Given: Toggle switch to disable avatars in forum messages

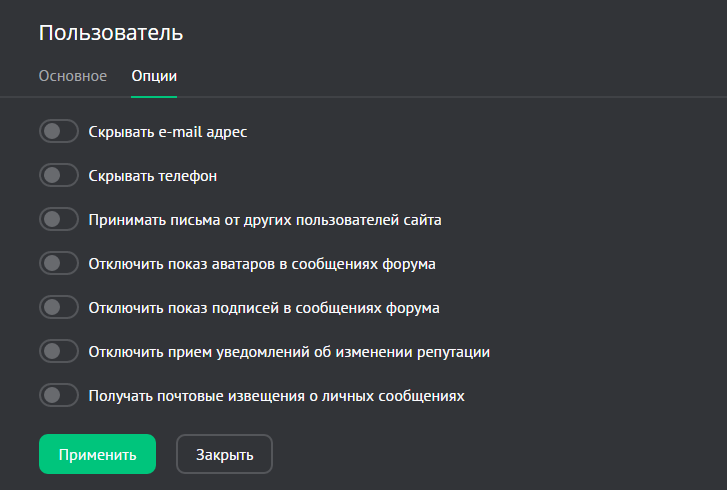Looking at the screenshot, I should (x=58, y=263).
